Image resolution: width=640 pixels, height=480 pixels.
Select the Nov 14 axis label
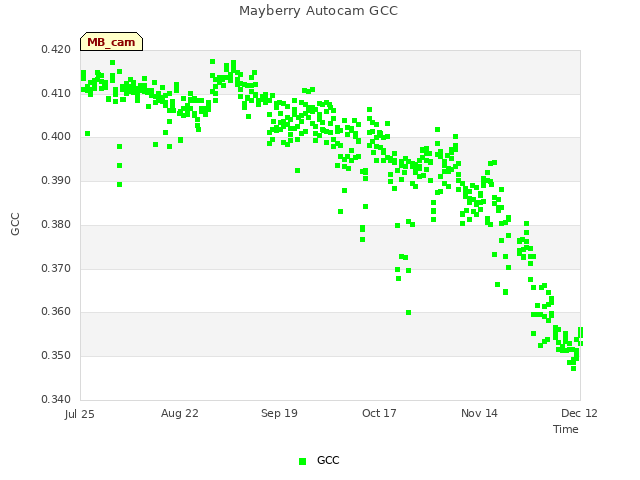click(x=479, y=413)
